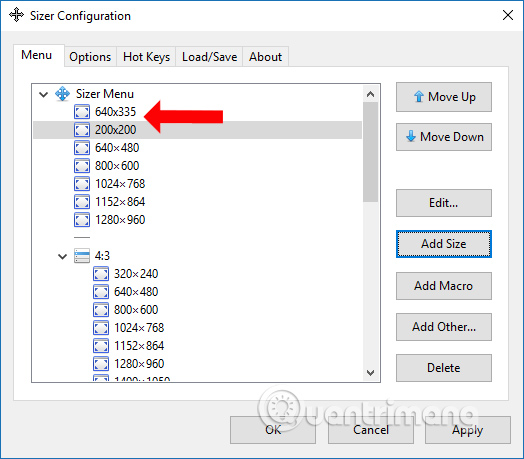The width and height of the screenshot is (524, 459).
Task: Click the tree scrollbar down arrow
Action: click(370, 372)
